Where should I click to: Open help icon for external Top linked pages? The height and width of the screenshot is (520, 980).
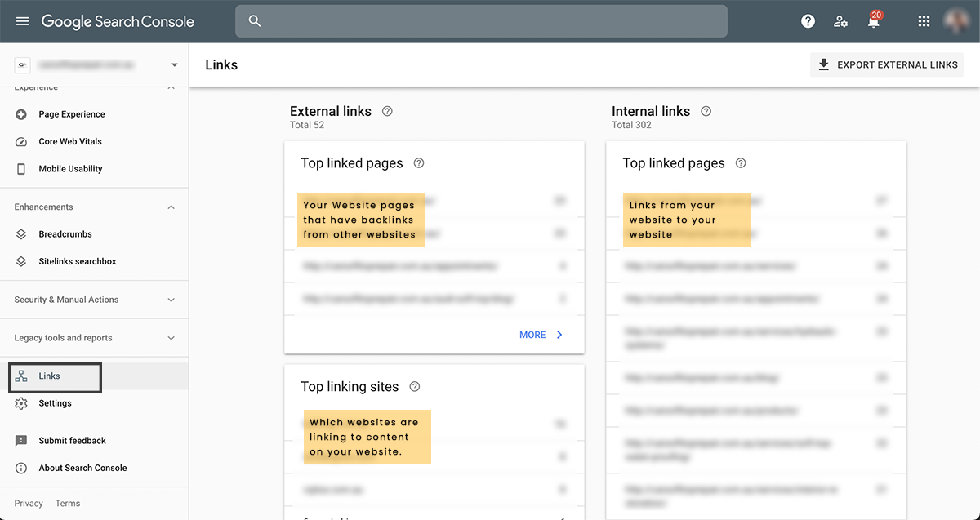point(419,163)
